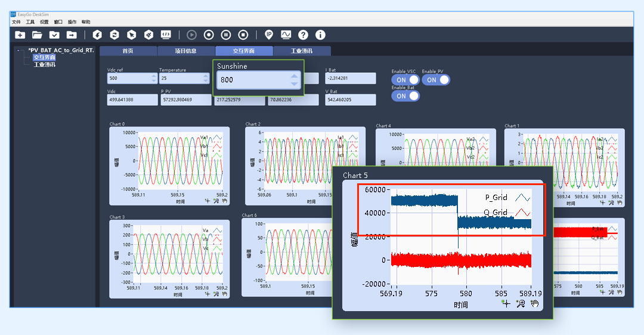Click the new project folder icon

(20, 35)
